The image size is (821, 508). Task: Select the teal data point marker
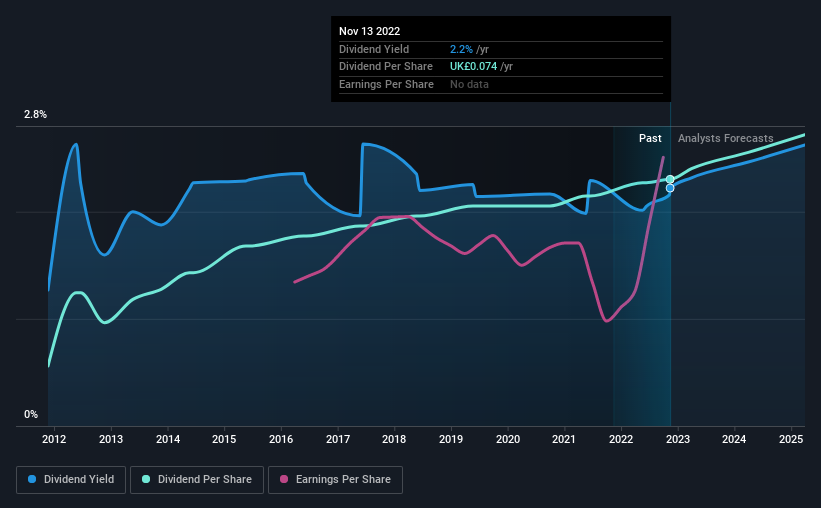pyautogui.click(x=670, y=179)
